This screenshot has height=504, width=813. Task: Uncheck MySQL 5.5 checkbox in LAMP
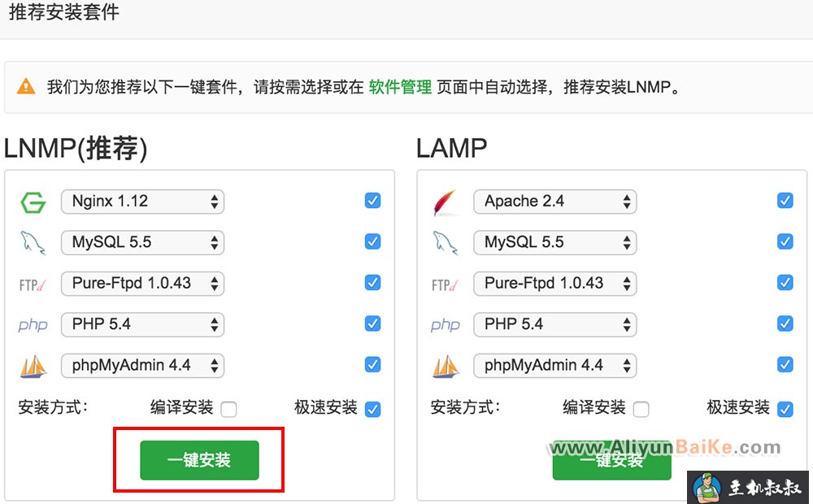tap(785, 241)
